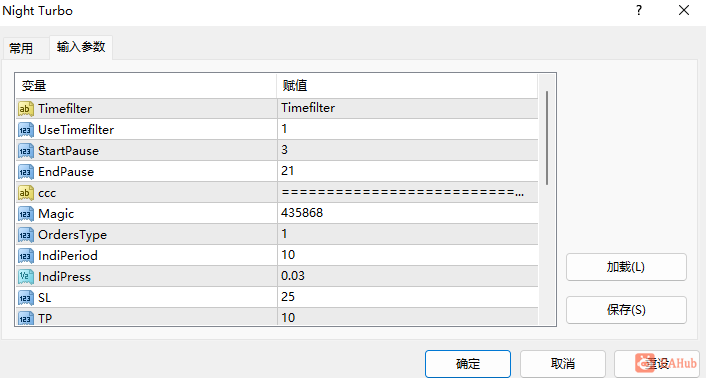Screen dimensions: 706x378
Task: Click the integer icon beside UseTimefilter
Action: coord(26,130)
